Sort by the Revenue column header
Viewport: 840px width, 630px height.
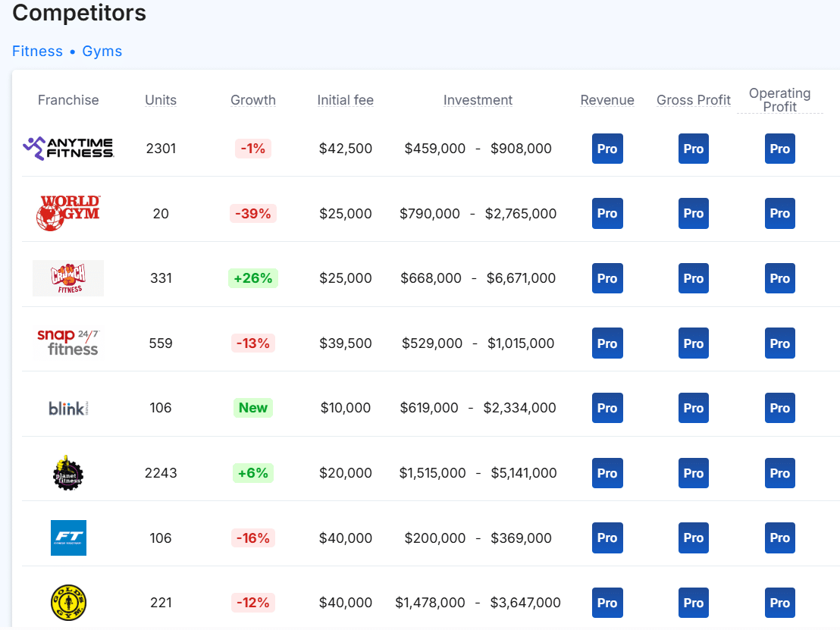607,100
